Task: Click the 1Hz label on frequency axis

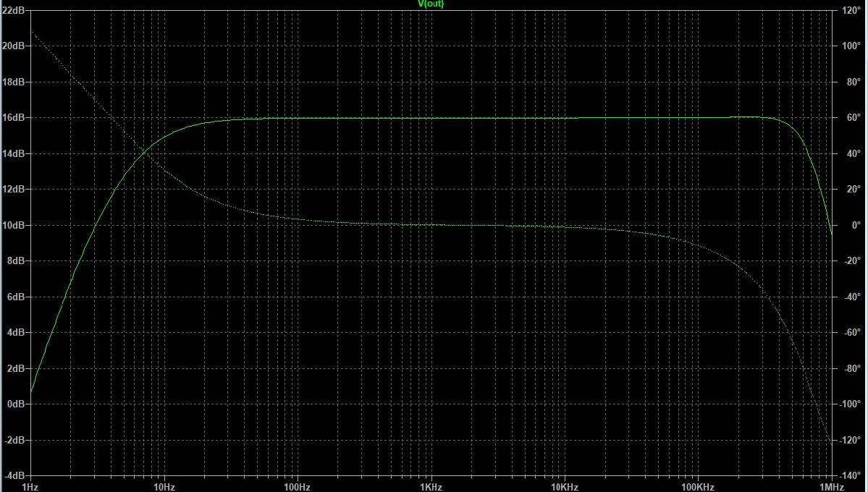Action: [x=31, y=487]
